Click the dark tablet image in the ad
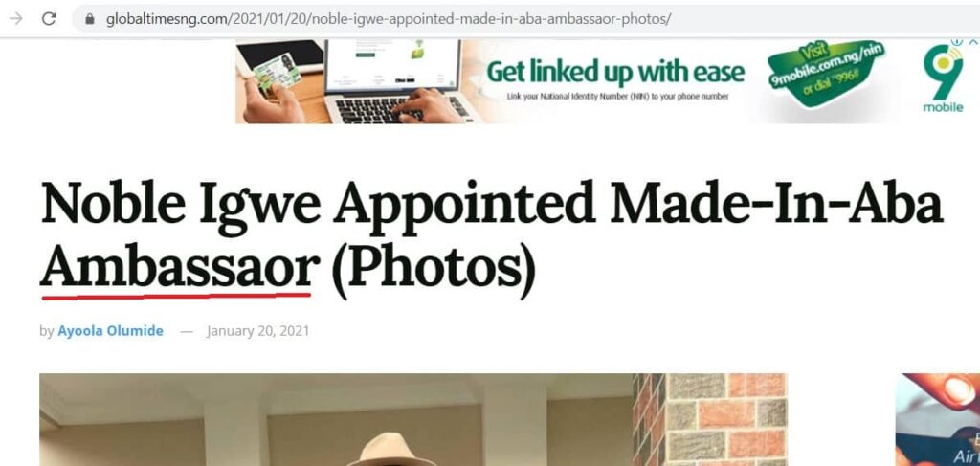This screenshot has height=466, width=980. tap(278, 56)
